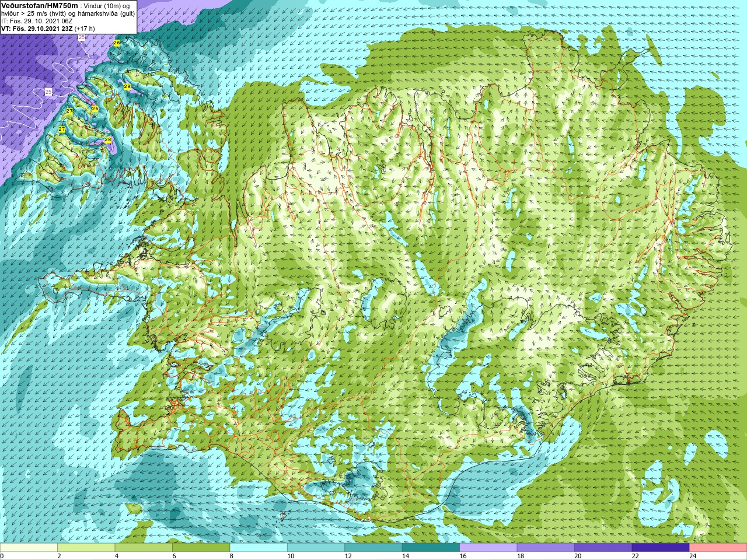Image resolution: width=747 pixels, height=560 pixels.
Task: Select the pink above-24 legend swatch
Action: pos(718,548)
